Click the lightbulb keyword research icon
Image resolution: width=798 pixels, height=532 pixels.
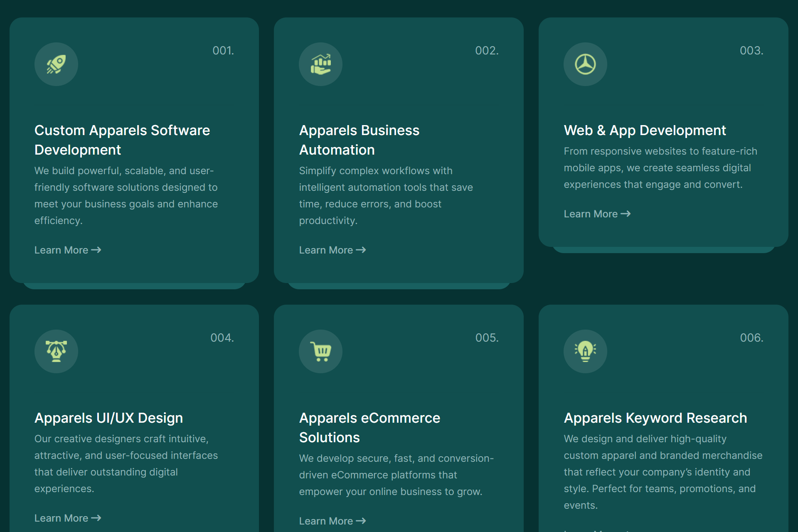click(585, 352)
